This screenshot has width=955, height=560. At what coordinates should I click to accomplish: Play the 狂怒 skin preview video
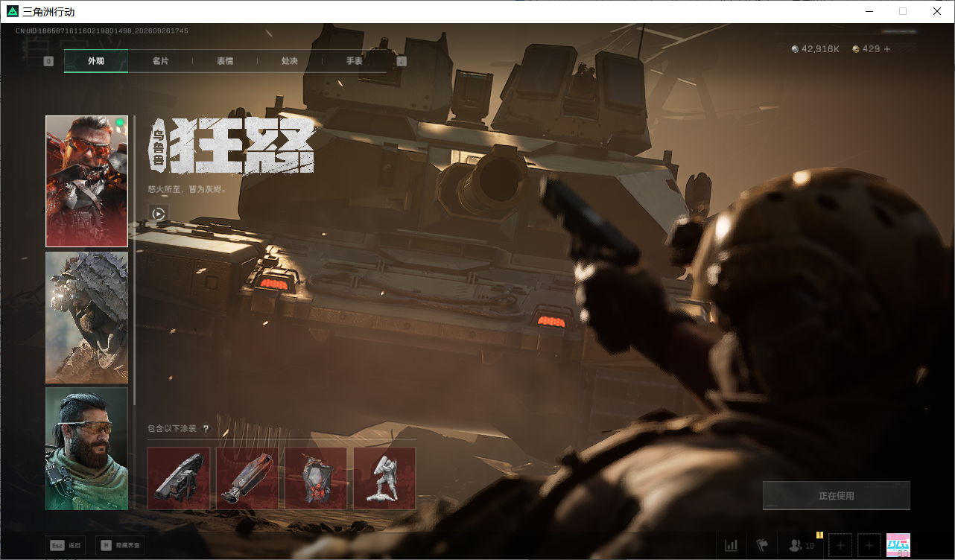[x=158, y=214]
